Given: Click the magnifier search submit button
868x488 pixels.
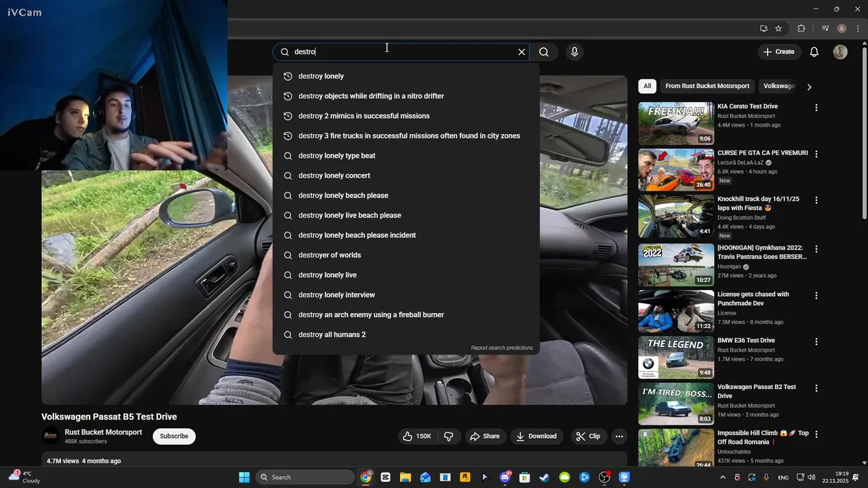Looking at the screenshot, I should click(544, 52).
